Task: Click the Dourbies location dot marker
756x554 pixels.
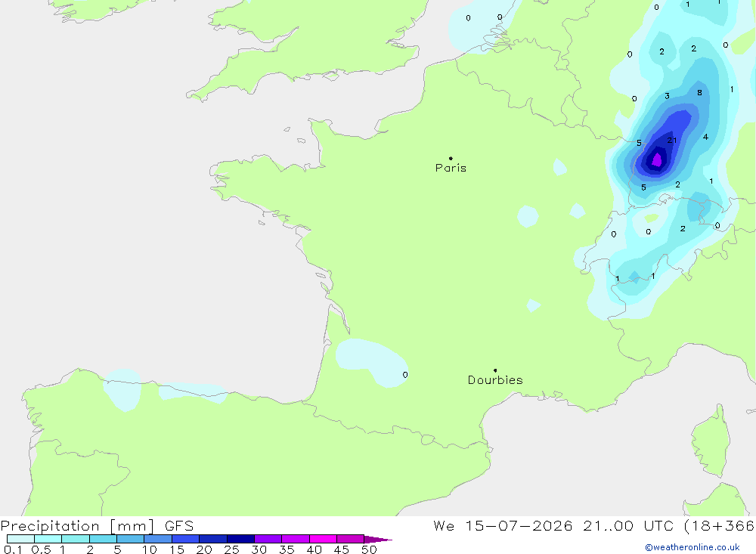Action: [x=495, y=370]
